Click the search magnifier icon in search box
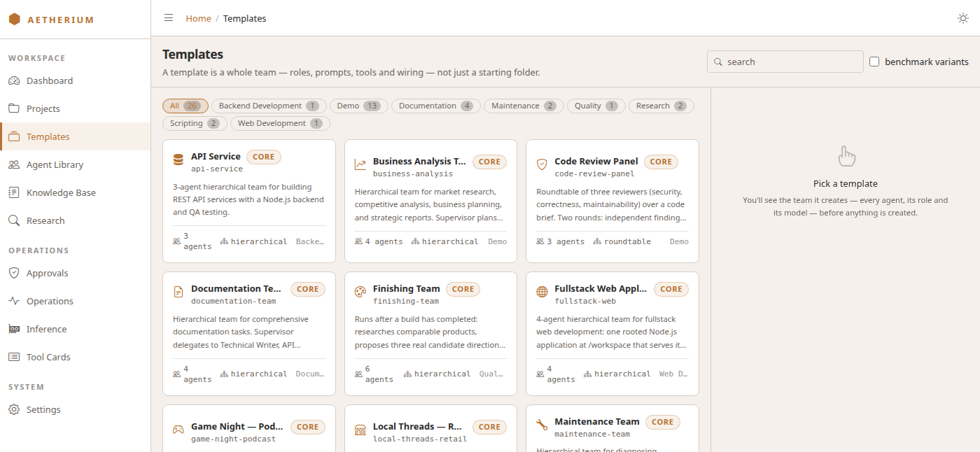980x452 pixels. click(718, 62)
